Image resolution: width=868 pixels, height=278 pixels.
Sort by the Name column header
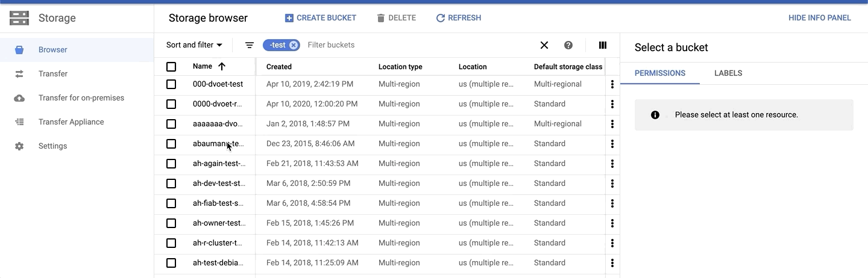tap(209, 67)
